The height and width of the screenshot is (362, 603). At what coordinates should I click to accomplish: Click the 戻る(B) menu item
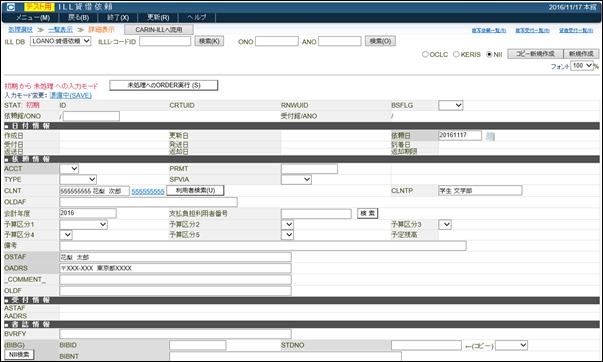78,18
